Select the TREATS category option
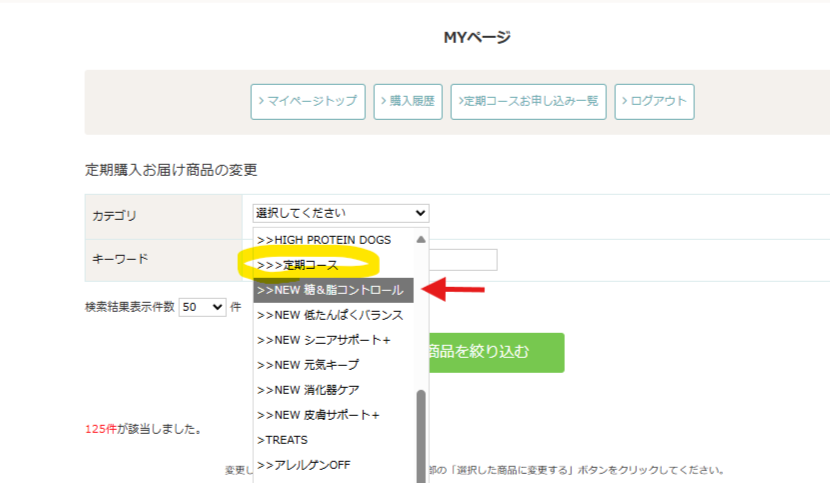The width and height of the screenshot is (830, 483). click(283, 440)
